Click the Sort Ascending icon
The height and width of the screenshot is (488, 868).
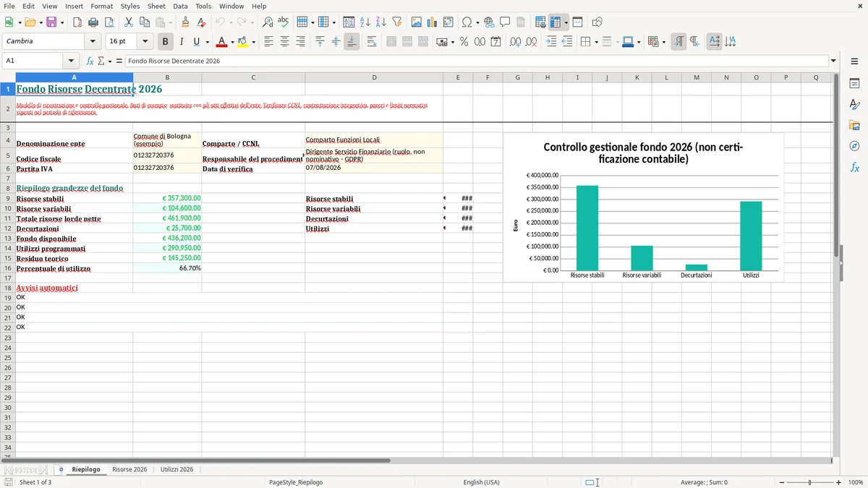tap(365, 22)
